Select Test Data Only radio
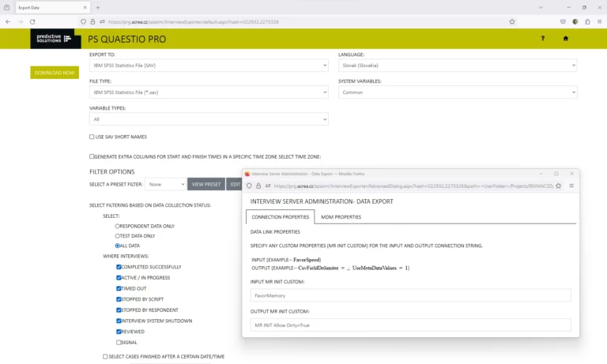 (117, 235)
